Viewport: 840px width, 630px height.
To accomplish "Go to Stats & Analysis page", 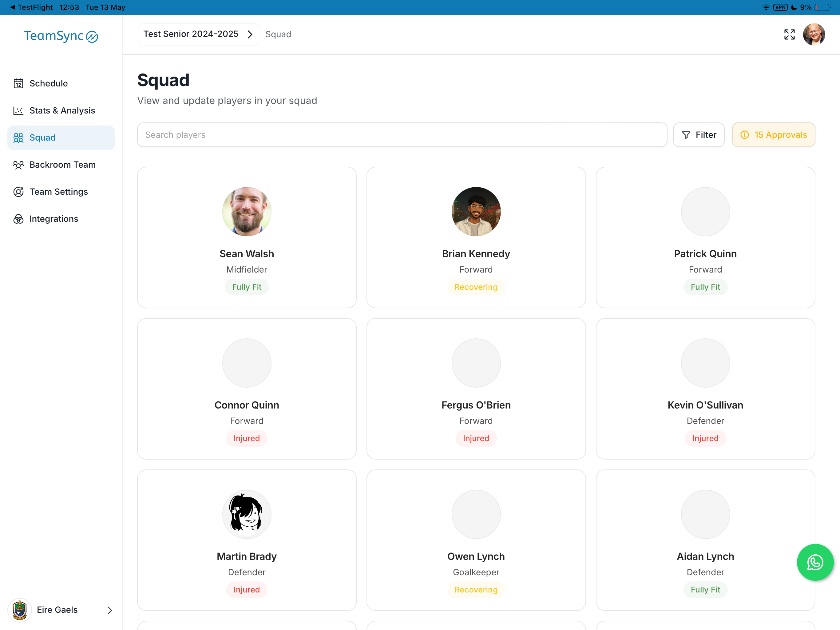I will tap(61, 110).
